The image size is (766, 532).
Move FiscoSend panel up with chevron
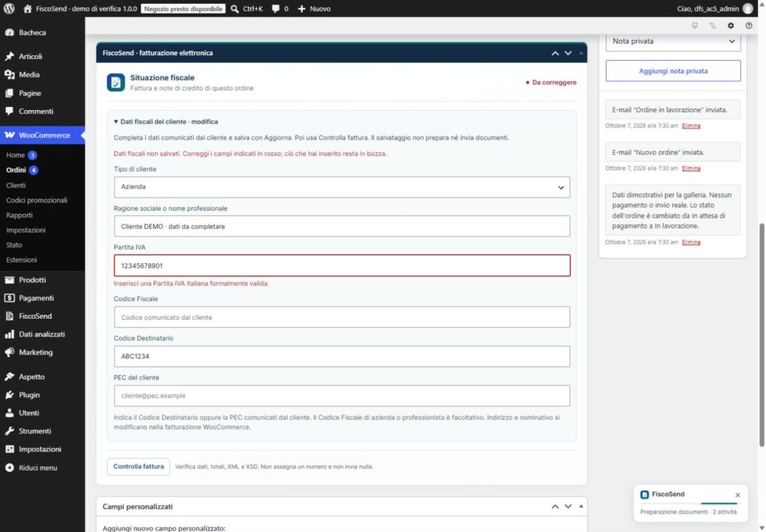[x=555, y=53]
